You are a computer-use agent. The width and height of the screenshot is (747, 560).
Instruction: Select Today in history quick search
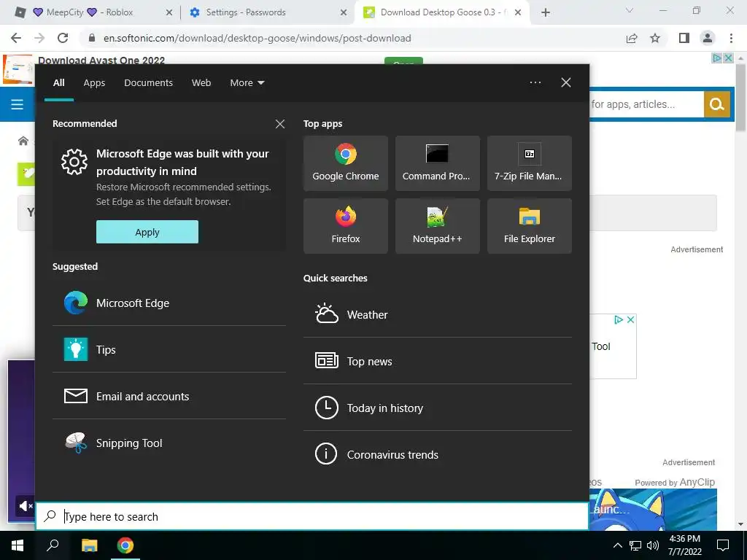point(438,408)
